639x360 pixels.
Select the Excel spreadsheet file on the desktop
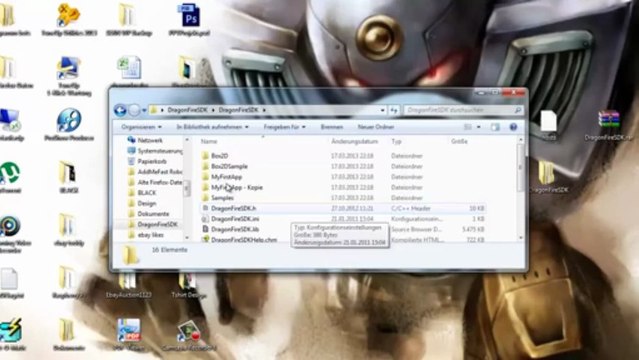pos(129,68)
